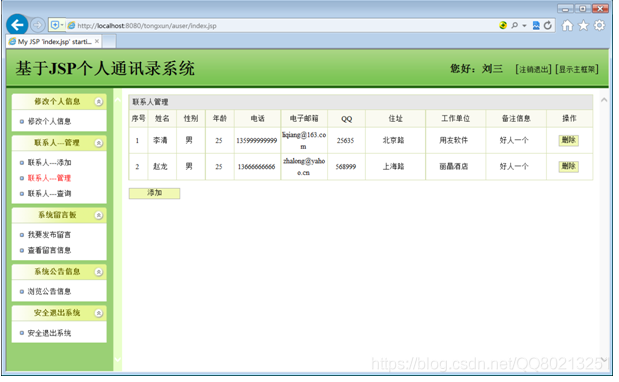
Task: Click the QQ value 568999
Action: coord(346,167)
